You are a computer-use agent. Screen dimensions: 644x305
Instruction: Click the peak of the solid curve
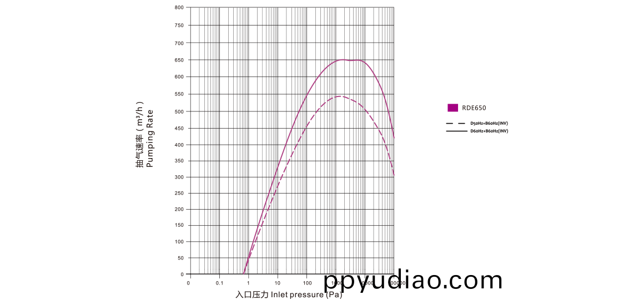pos(343,59)
